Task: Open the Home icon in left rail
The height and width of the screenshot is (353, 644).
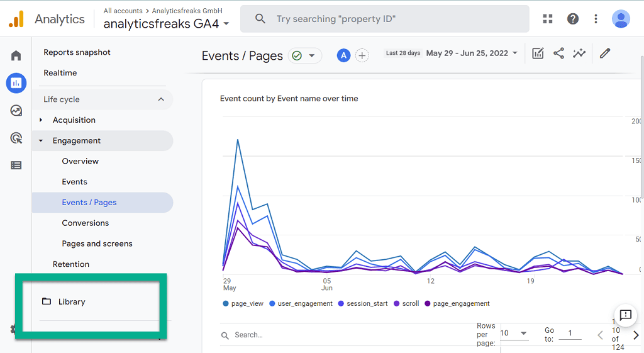Action: [x=16, y=55]
